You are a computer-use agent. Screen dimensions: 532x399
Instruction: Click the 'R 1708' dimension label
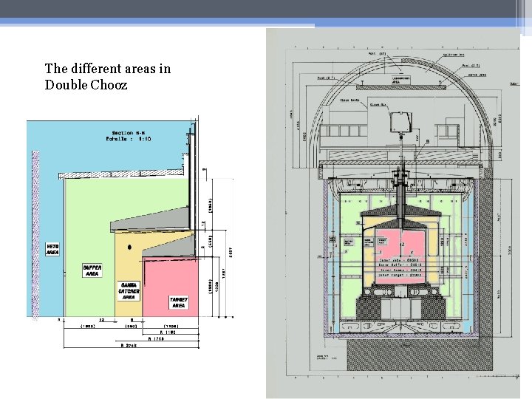pyautogui.click(x=157, y=338)
